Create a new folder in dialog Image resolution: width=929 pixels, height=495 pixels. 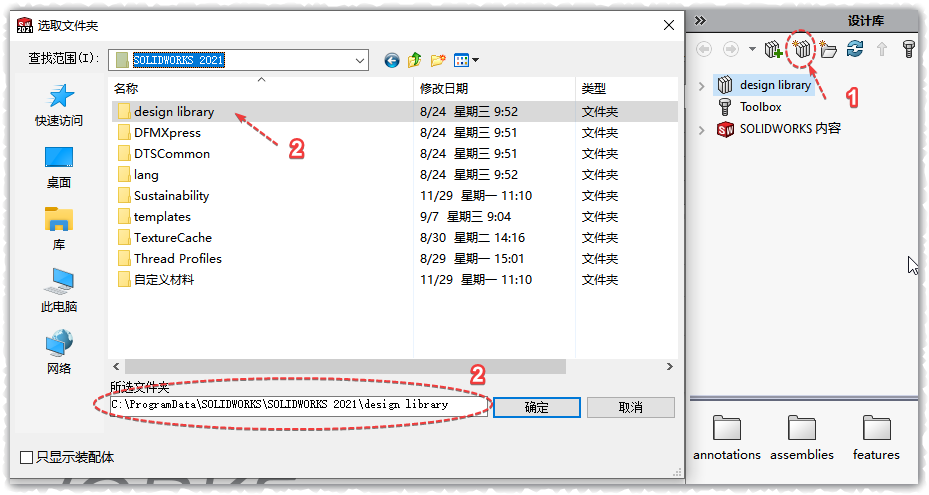click(438, 60)
